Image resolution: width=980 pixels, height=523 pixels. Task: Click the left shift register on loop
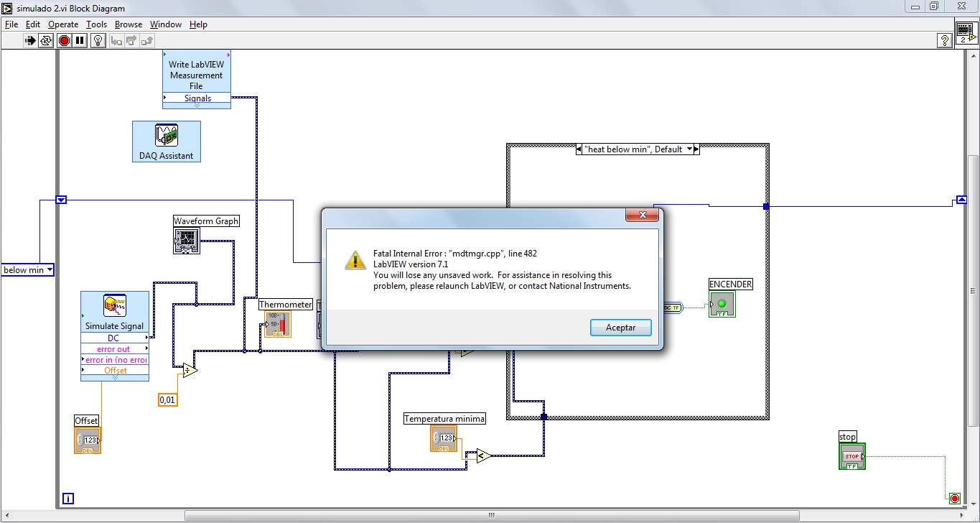coord(60,200)
